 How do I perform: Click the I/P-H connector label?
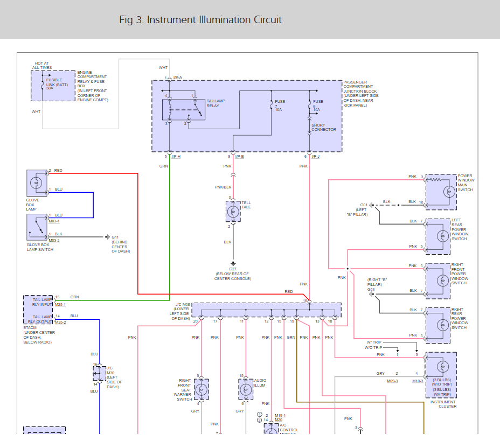click(176, 157)
